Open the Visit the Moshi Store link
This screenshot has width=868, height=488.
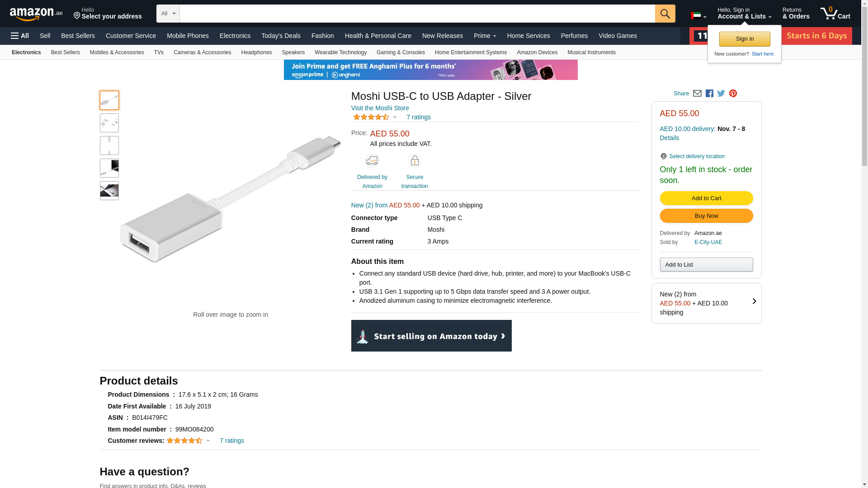[x=380, y=108]
